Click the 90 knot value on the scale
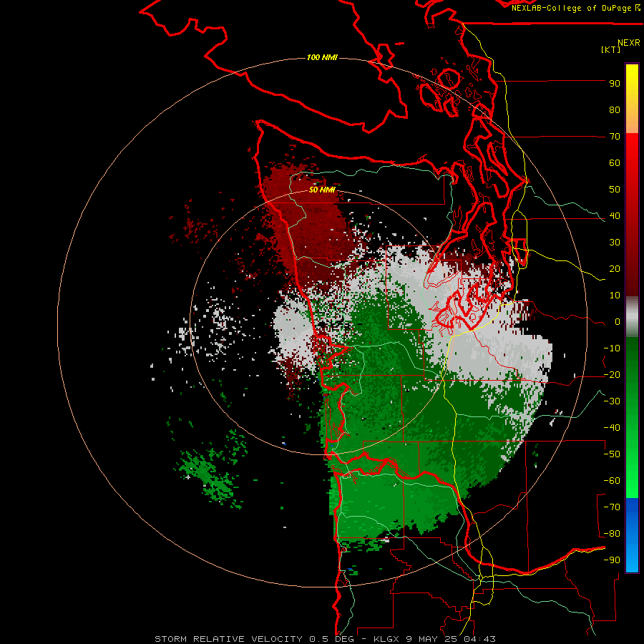Image resolution: width=644 pixels, height=644 pixels. click(x=615, y=84)
